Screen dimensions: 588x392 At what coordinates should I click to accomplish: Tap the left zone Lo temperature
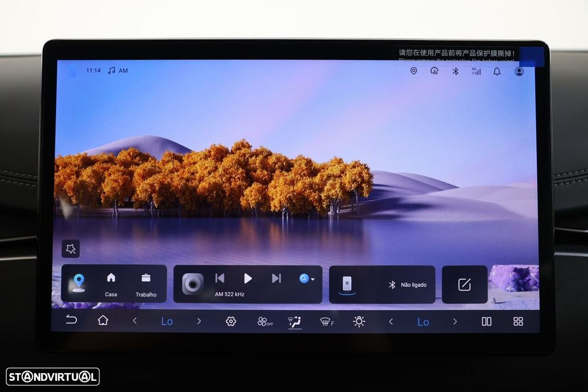[167, 321]
